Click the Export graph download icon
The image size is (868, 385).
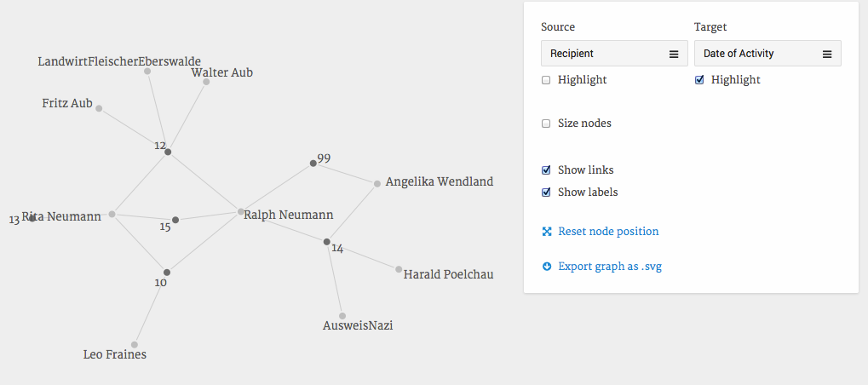(x=547, y=267)
